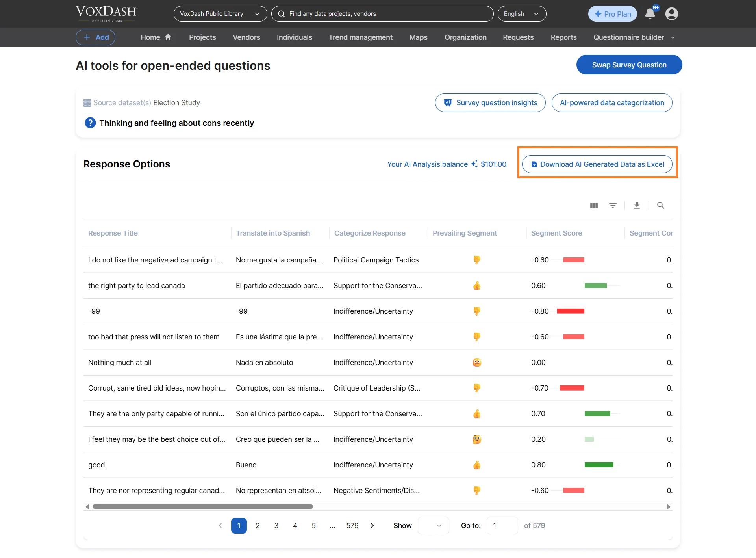Go to page 3
This screenshot has height=558, width=756.
(x=276, y=525)
